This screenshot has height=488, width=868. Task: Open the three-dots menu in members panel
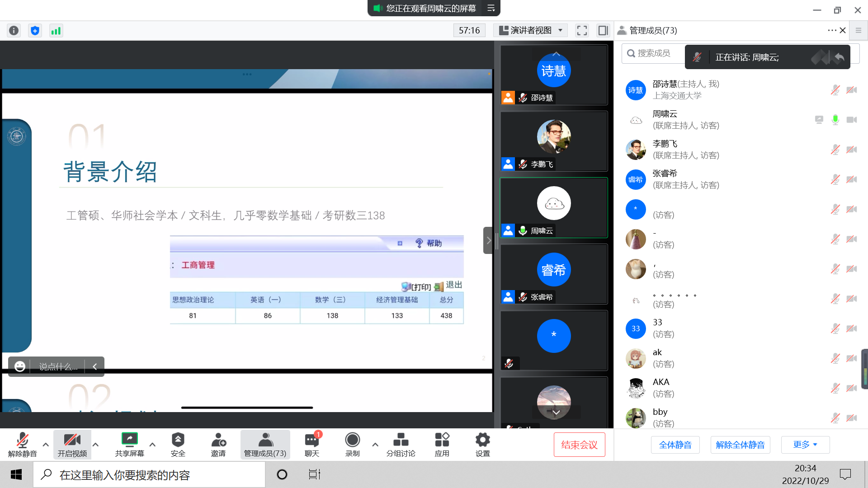tap(832, 30)
